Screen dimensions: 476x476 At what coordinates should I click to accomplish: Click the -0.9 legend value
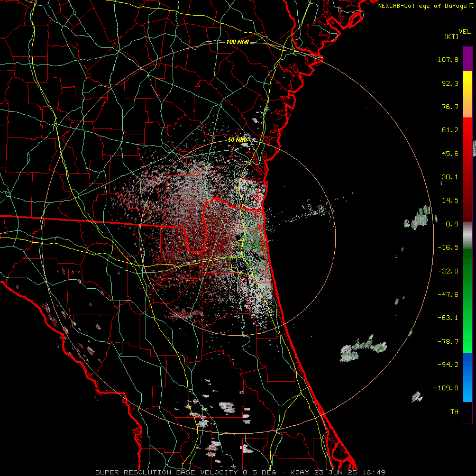(x=450, y=224)
